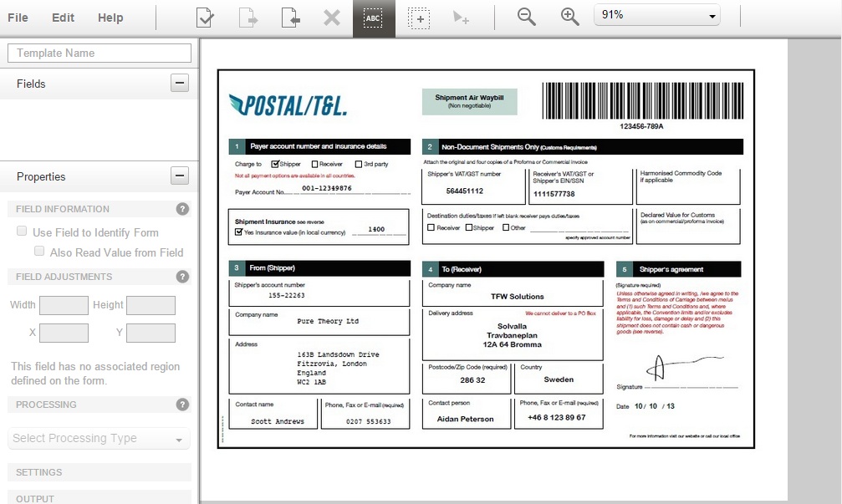Open help for Field Information section
Viewport: 842px width, 504px height.
click(x=182, y=209)
